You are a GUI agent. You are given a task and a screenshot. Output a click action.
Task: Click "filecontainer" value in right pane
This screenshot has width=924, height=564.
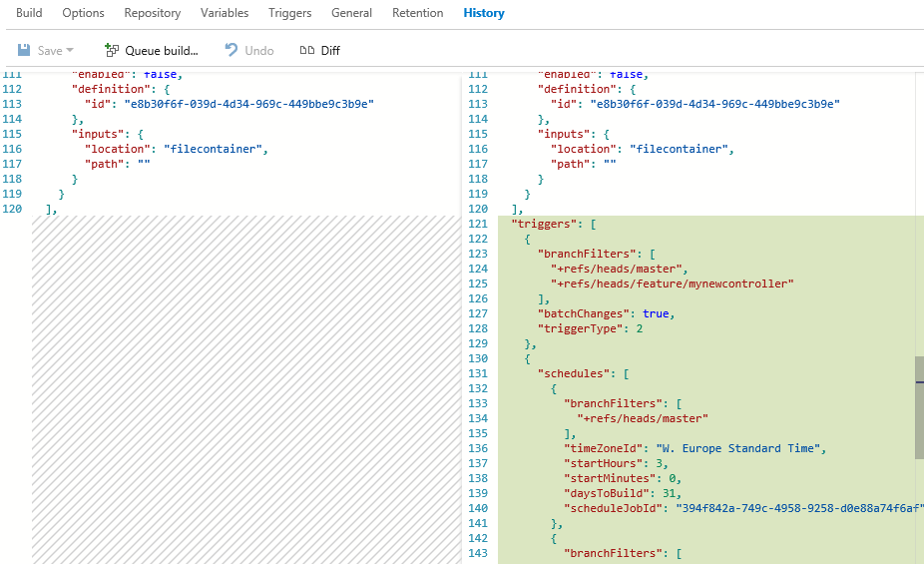(x=679, y=149)
